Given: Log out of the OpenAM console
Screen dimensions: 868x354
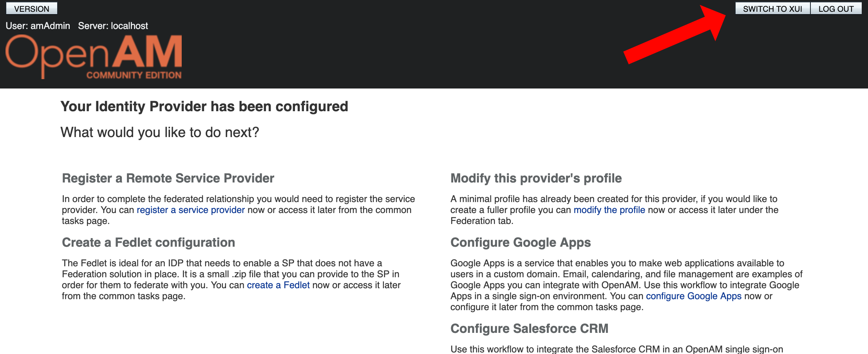Looking at the screenshot, I should pyautogui.click(x=836, y=9).
